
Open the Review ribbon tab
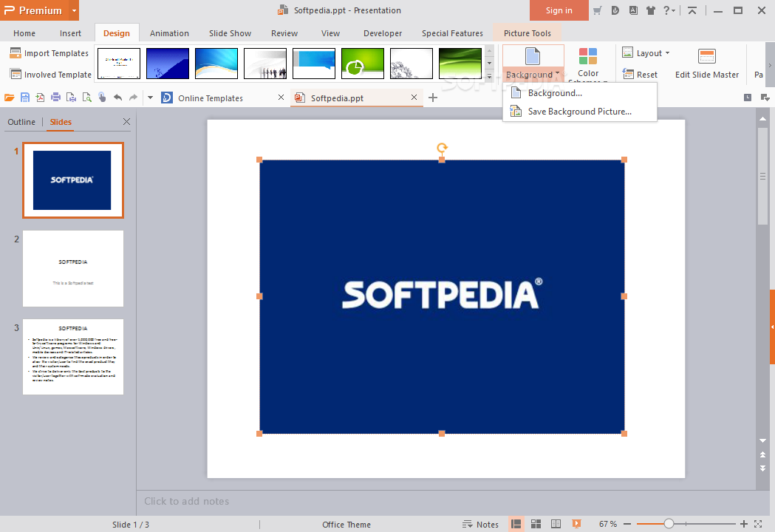coord(284,33)
